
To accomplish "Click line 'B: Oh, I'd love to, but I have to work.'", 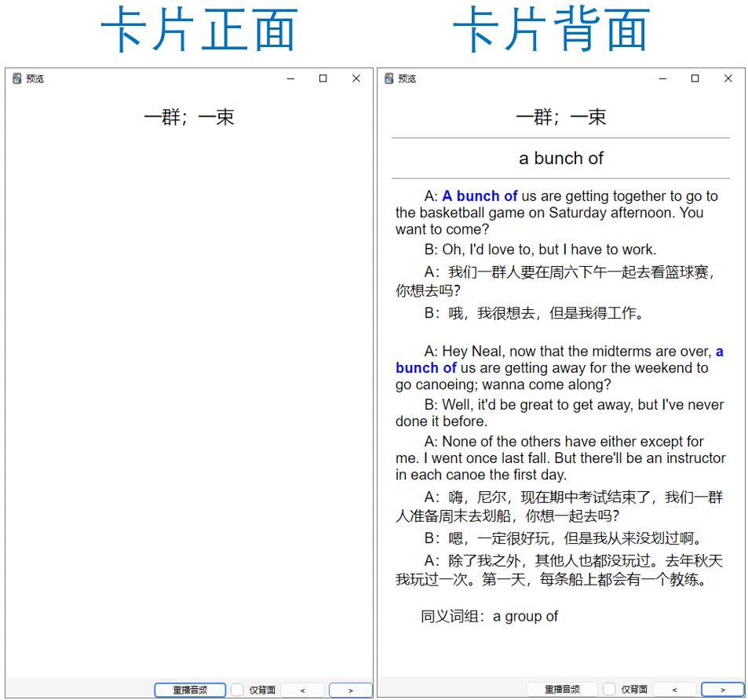I will pyautogui.click(x=541, y=250).
